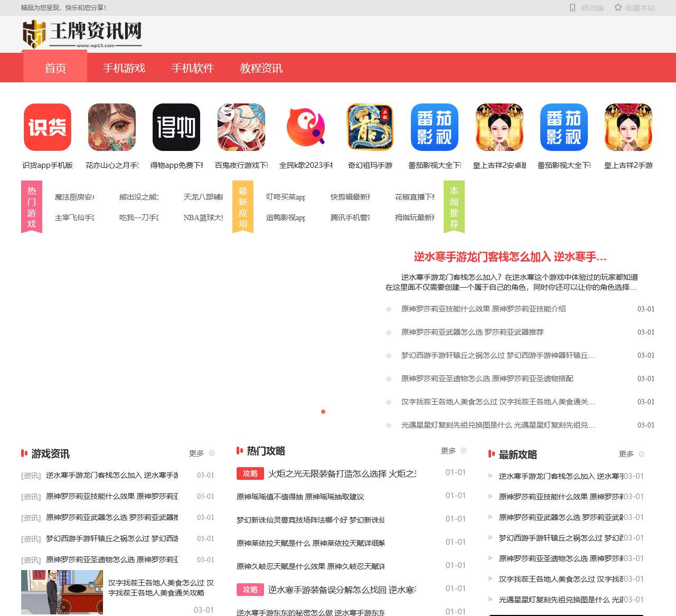Open 原神久岐忍天赋是什么效果 guide
Viewport: 676px width, 616px height.
[x=311, y=566]
